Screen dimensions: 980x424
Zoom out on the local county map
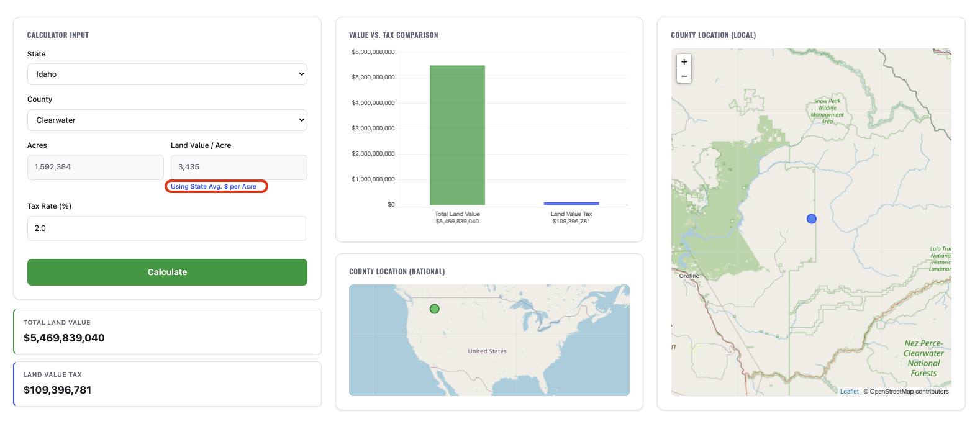click(684, 76)
